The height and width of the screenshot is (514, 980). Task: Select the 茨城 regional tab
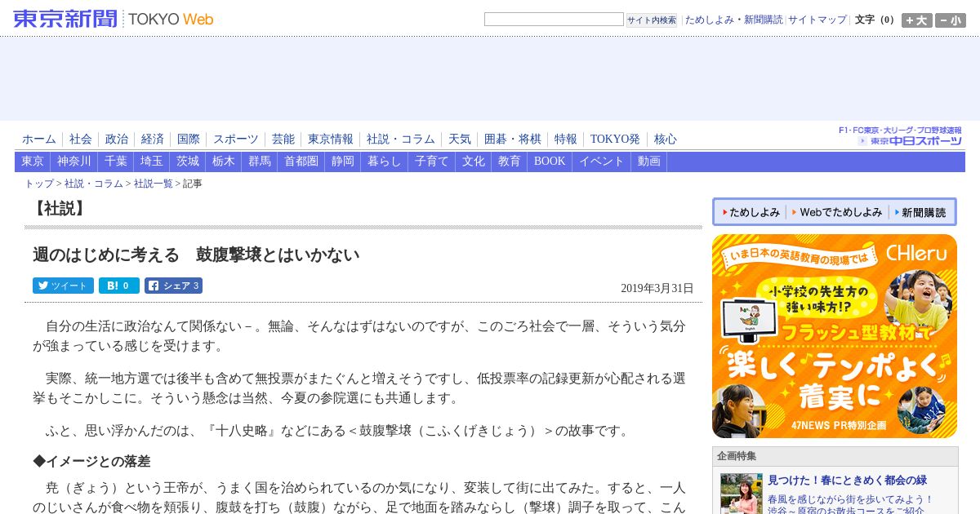(188, 162)
